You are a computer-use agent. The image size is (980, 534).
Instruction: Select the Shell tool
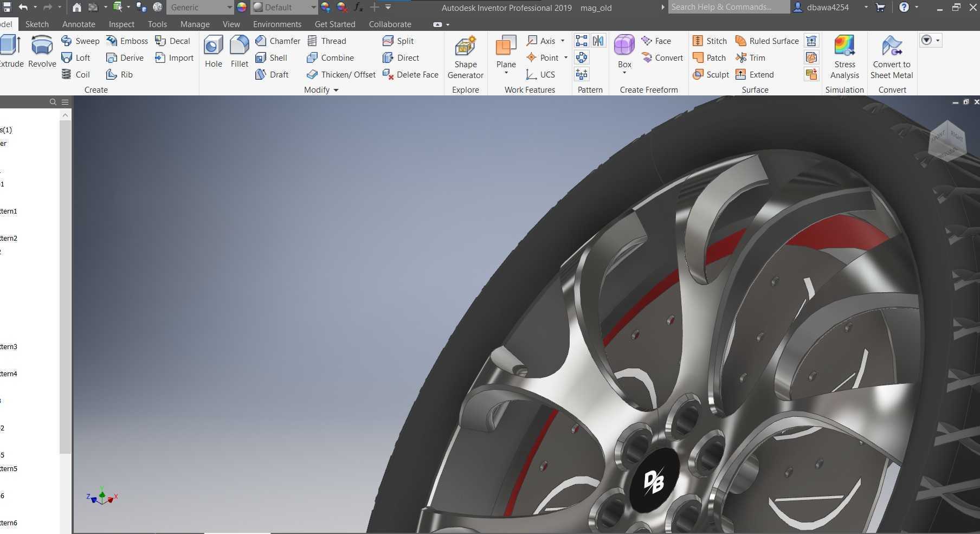[x=271, y=57]
